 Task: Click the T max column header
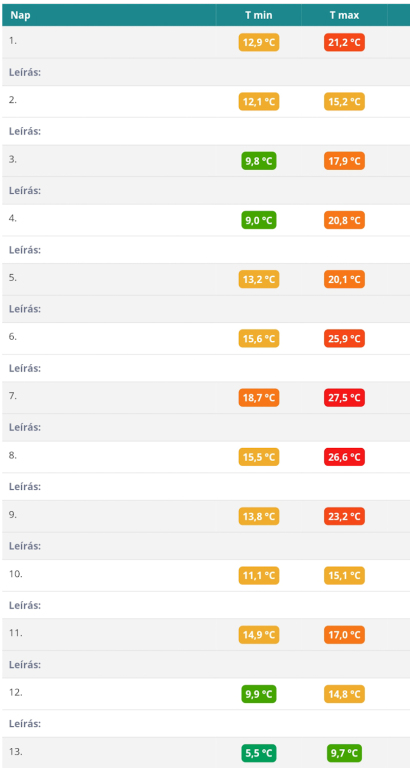pos(344,15)
